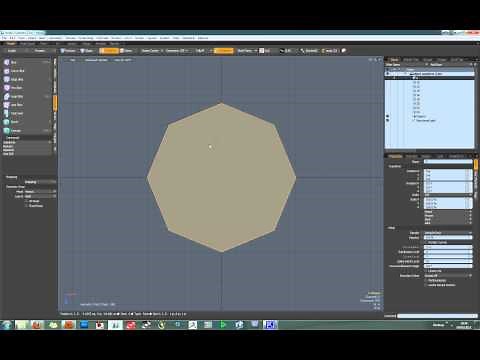The width and height of the screenshot is (480, 360).
Task: Open the Work Plane dropdown
Action: coord(247,51)
